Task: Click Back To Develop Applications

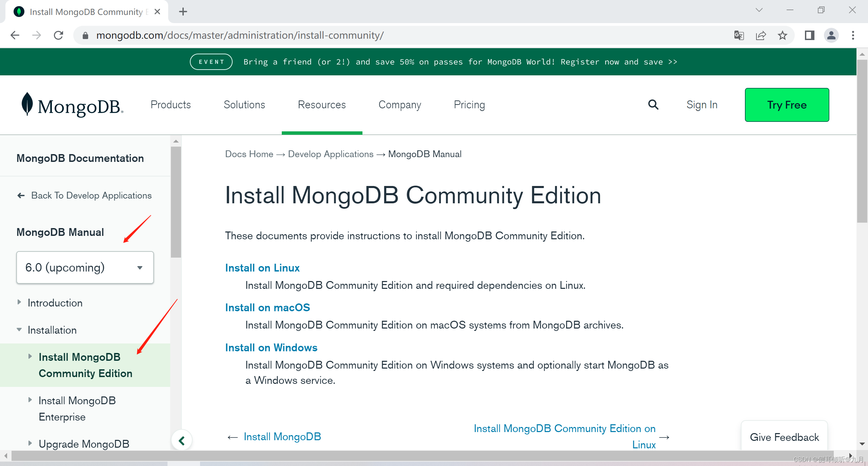Action: coord(91,195)
